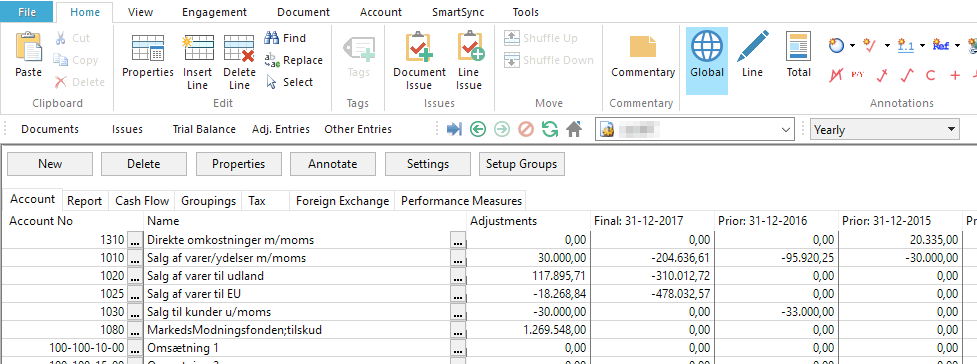Open the Yearly period dropdown
The height and width of the screenshot is (364, 977).
point(884,130)
